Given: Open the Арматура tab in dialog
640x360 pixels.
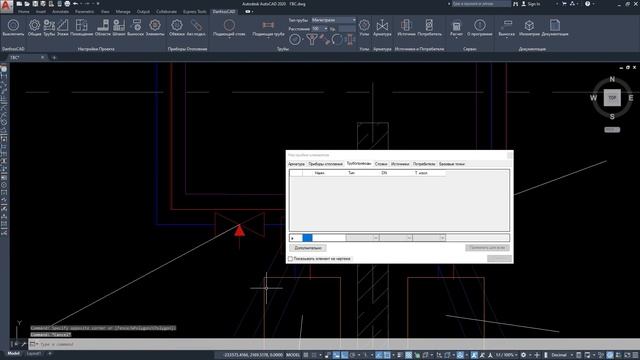Looking at the screenshot, I should tap(296, 164).
